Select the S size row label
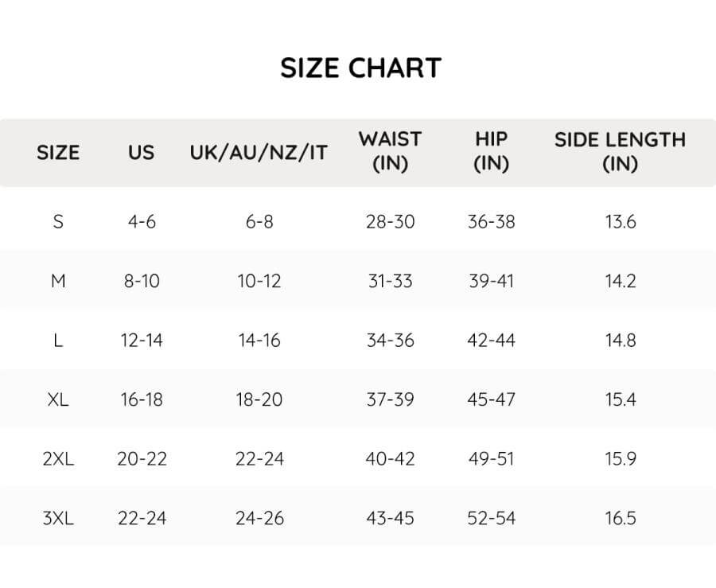The width and height of the screenshot is (716, 588). (x=58, y=221)
